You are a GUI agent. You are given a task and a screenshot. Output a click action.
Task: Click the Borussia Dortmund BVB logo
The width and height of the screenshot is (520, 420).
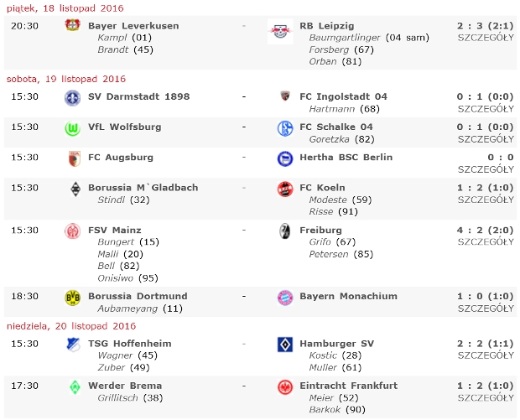(73, 297)
